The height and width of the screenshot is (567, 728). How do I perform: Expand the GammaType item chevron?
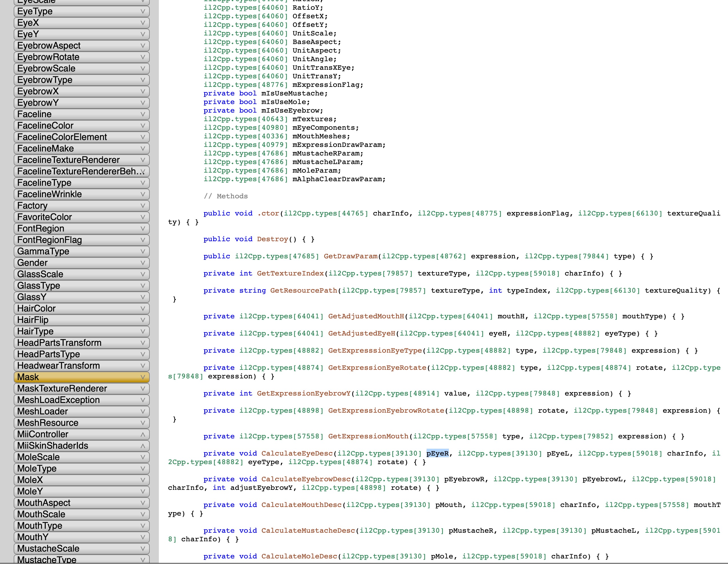click(x=143, y=251)
